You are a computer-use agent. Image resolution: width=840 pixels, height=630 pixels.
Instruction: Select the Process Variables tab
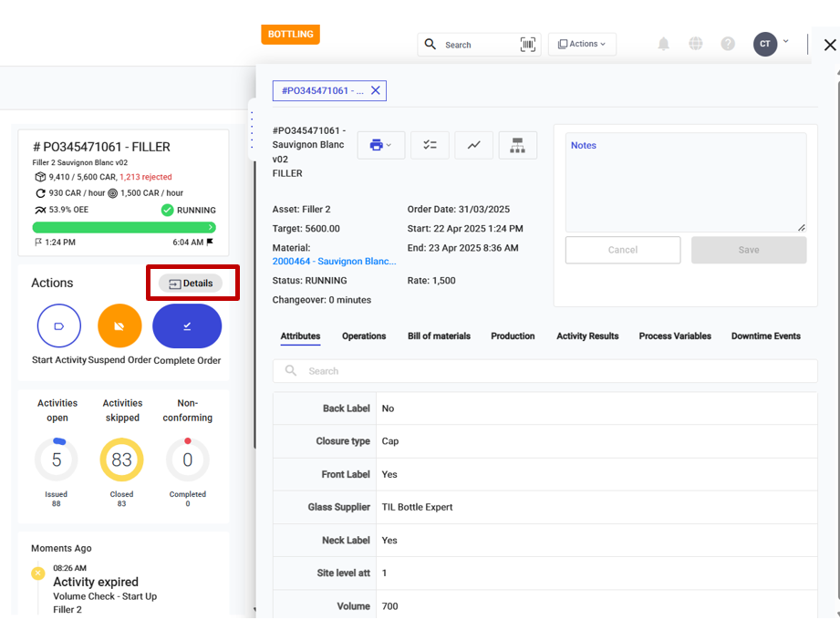click(x=675, y=336)
